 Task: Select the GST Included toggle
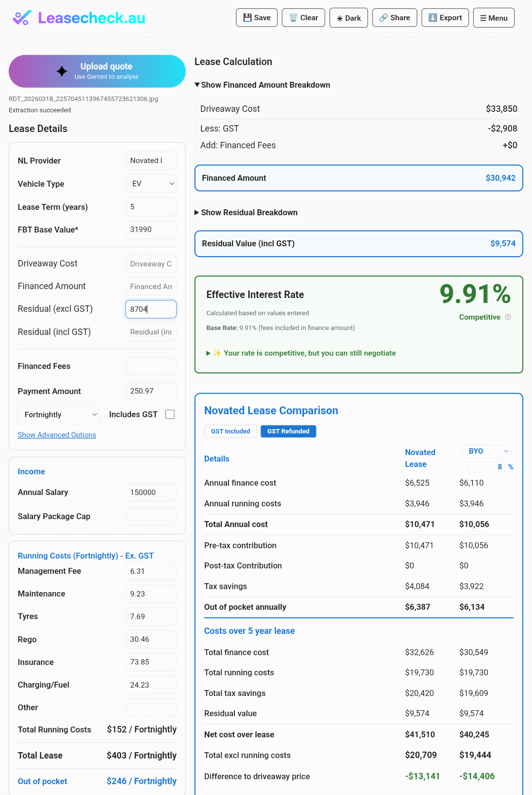pos(231,431)
